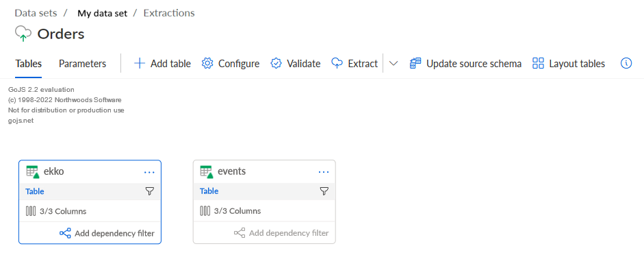Add dependency filter to events table
Image resolution: width=644 pixels, height=255 pixels.
[x=281, y=233]
